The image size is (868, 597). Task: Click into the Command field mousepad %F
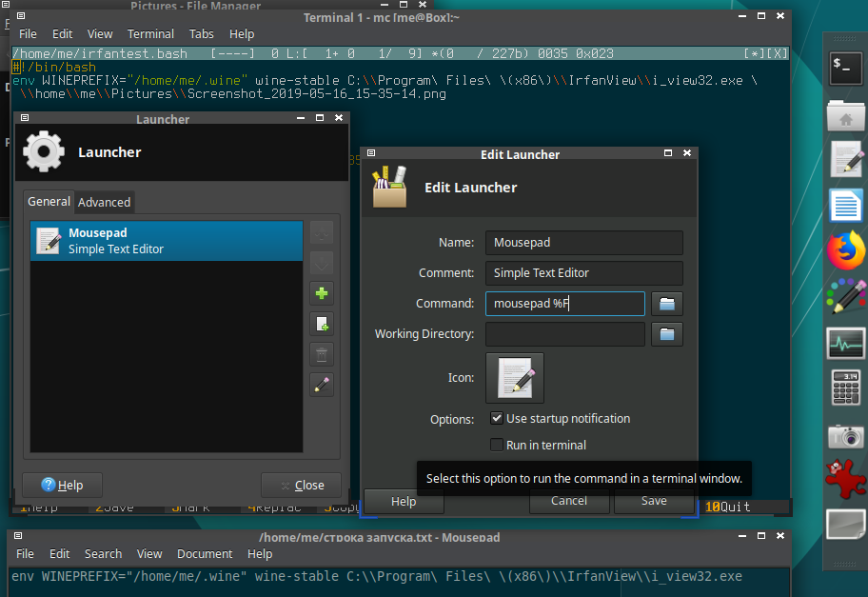click(x=565, y=304)
